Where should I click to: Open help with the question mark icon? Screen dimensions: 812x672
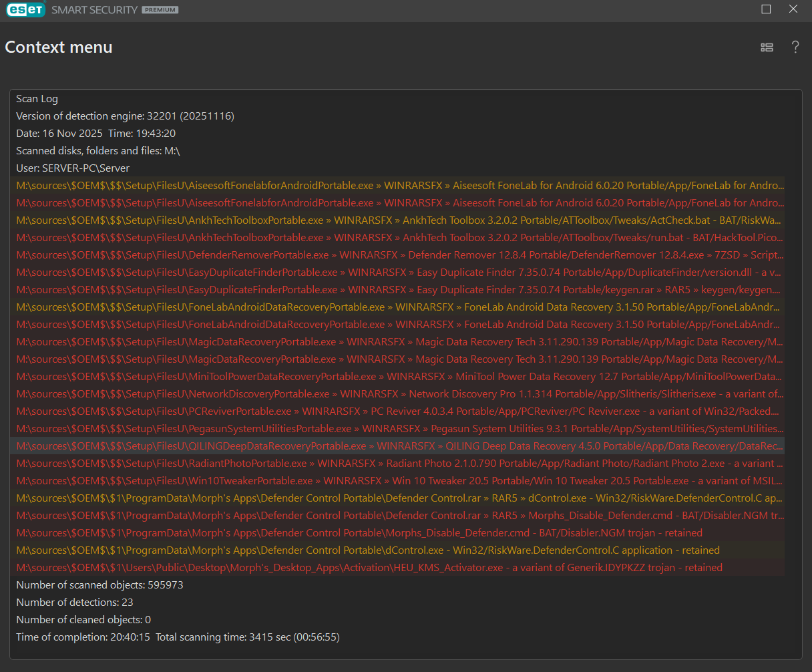[x=795, y=47]
